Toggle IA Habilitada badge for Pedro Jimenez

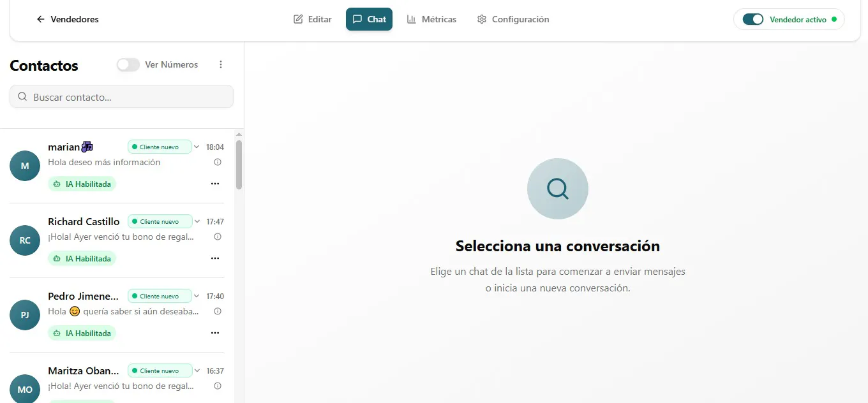tap(82, 333)
